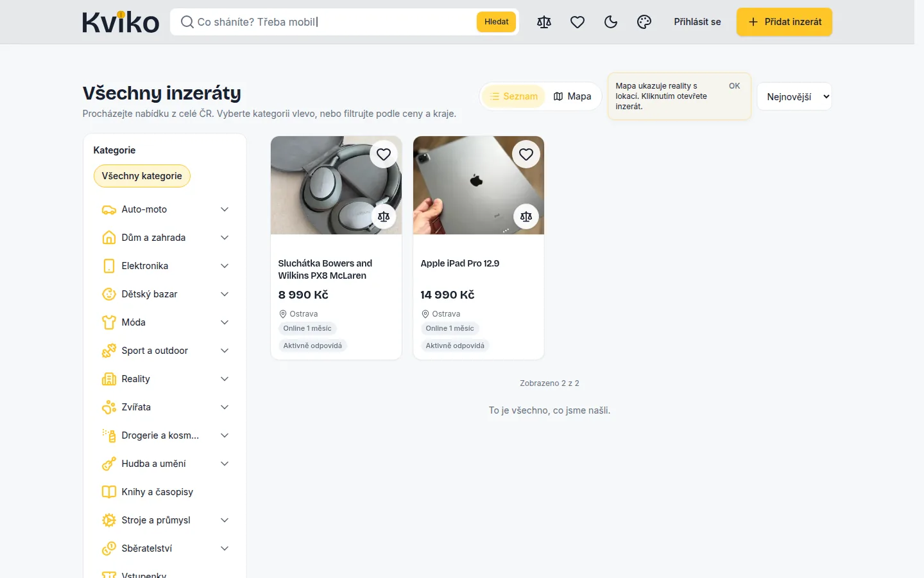Click the Dětský bazar baby icon
The height and width of the screenshot is (578, 924).
(x=109, y=294)
